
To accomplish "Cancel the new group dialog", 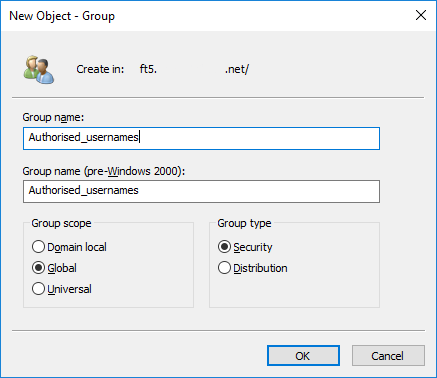I will point(388,356).
